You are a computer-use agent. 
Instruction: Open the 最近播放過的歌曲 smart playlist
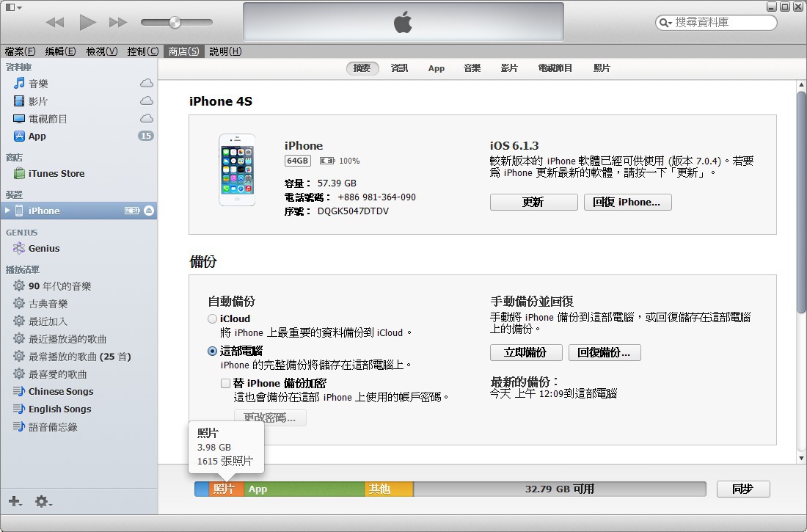tap(78, 339)
